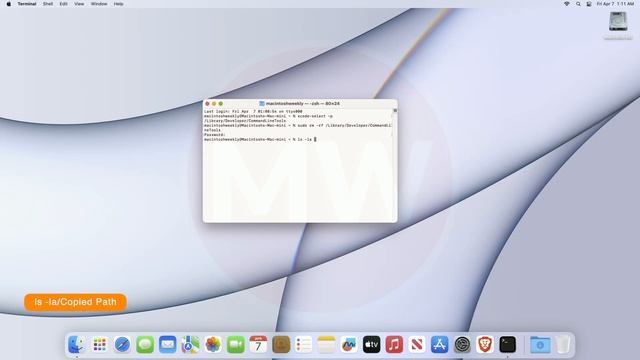
Task: Click the 'Password:' line in Terminal
Action: pos(215,135)
